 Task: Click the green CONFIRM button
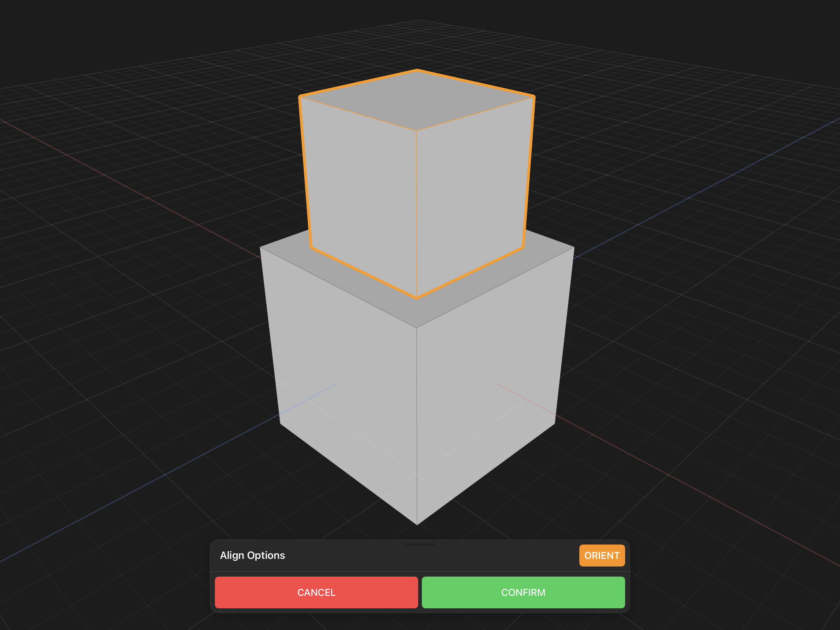click(x=523, y=592)
